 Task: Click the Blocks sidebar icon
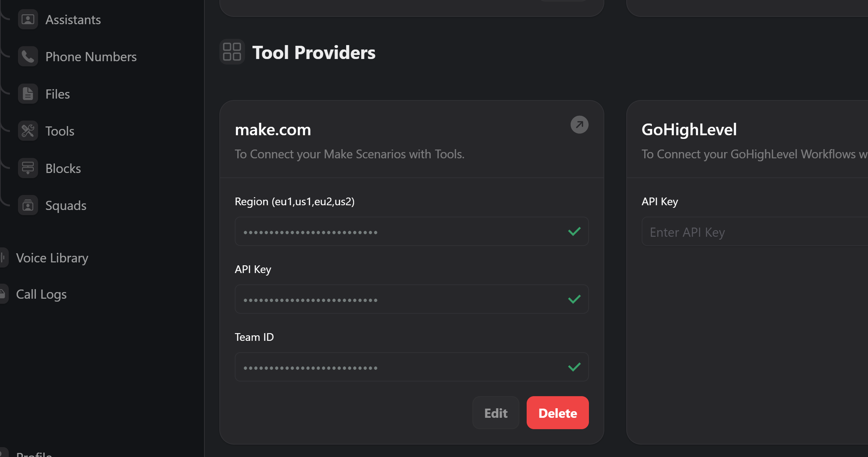(x=28, y=168)
